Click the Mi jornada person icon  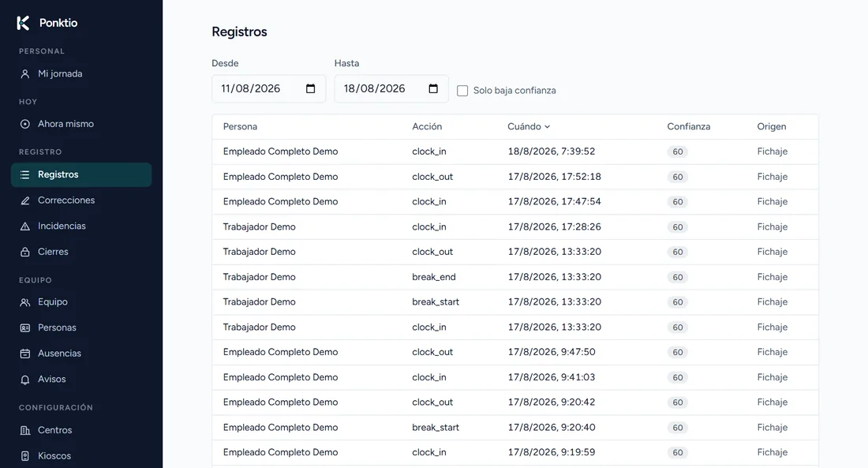click(25, 73)
